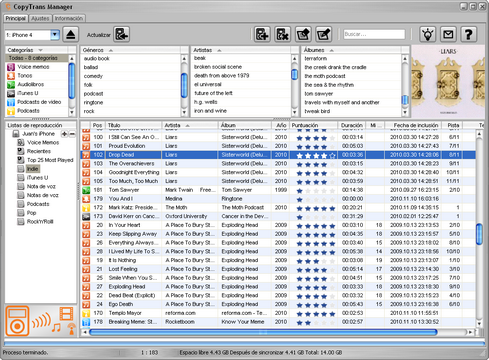
Task: Click the envelope mail icon
Action: click(448, 34)
